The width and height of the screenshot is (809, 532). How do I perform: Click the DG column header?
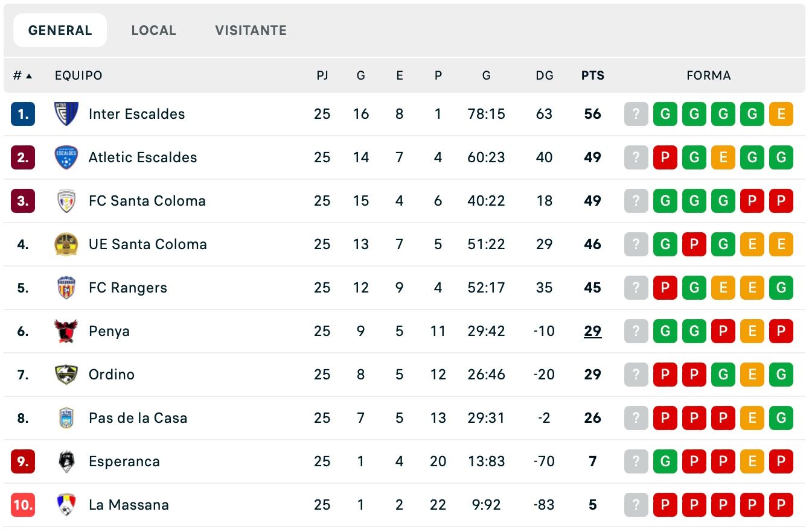click(545, 75)
